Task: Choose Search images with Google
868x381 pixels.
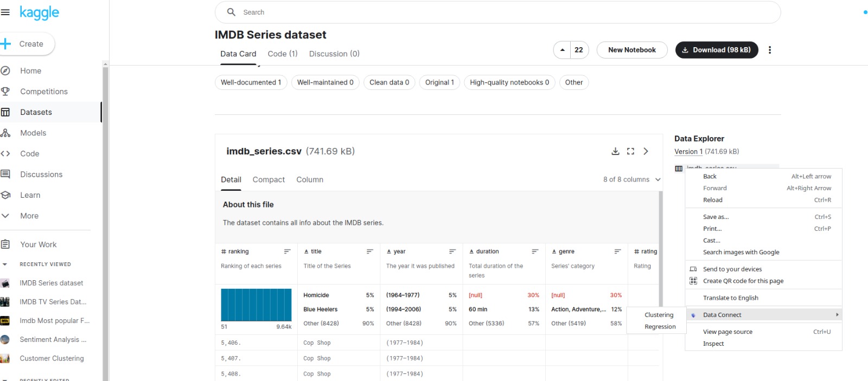Action: coord(764,252)
